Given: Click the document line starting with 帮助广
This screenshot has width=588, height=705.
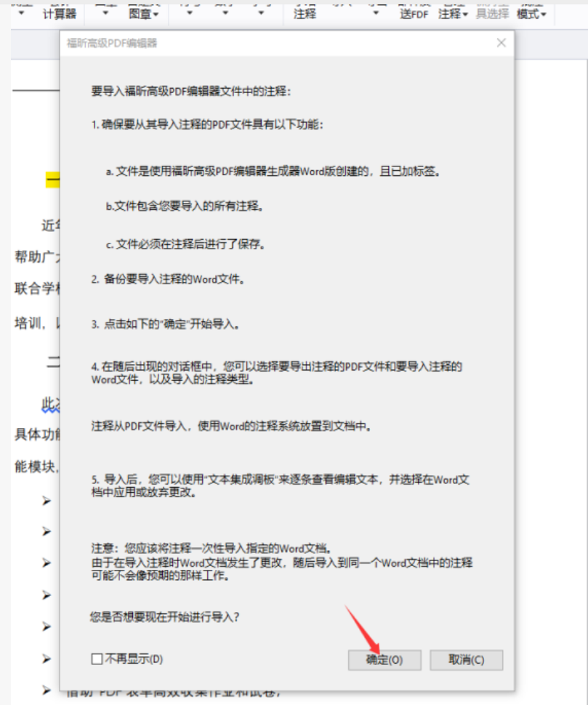Looking at the screenshot, I should [x=36, y=257].
